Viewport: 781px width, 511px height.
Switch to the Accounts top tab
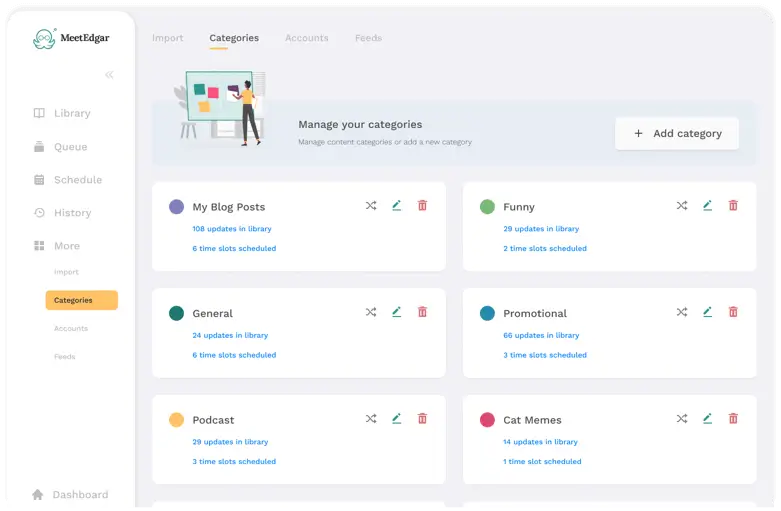[x=307, y=38]
